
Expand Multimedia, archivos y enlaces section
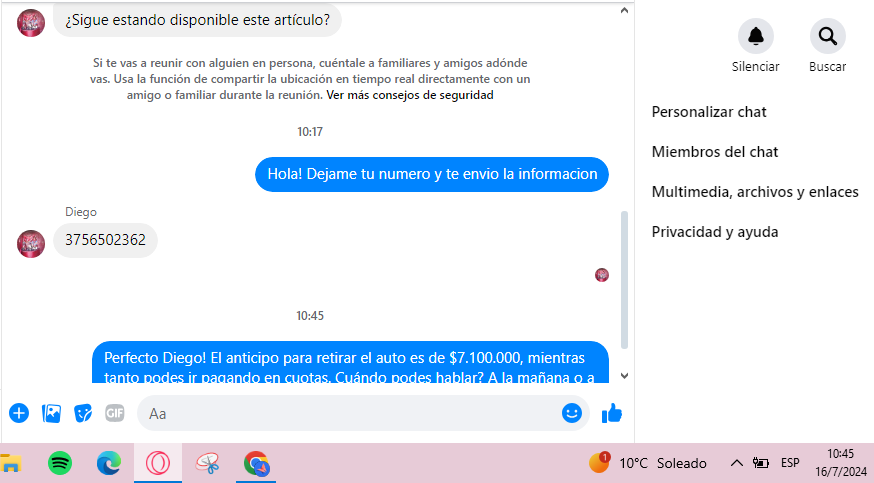[754, 192]
